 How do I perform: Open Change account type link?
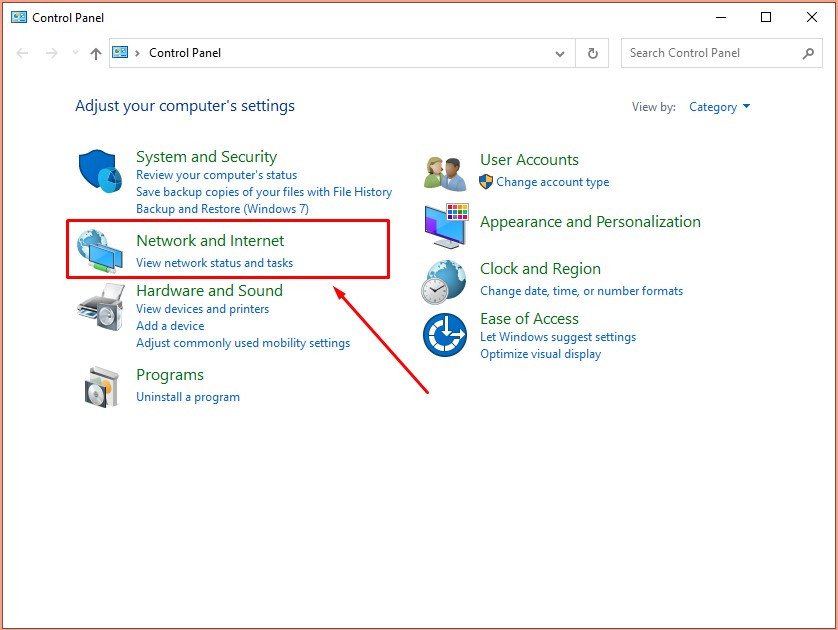tap(552, 182)
